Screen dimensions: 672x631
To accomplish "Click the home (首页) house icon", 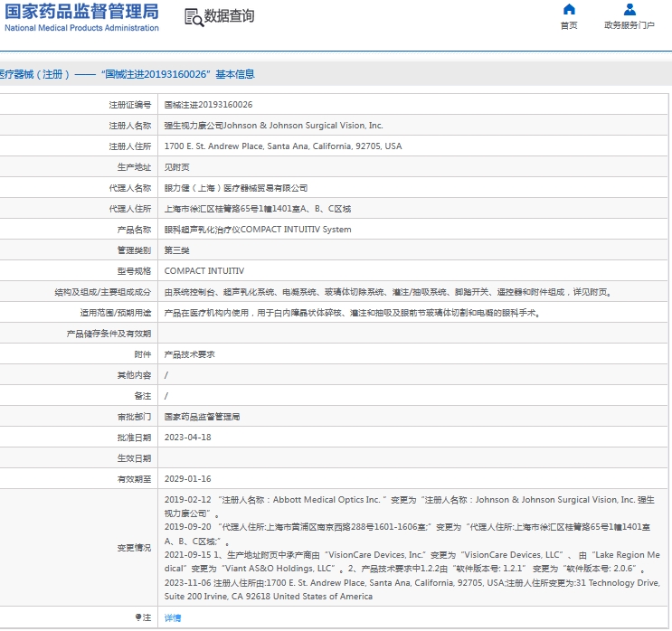I will pos(569,9).
